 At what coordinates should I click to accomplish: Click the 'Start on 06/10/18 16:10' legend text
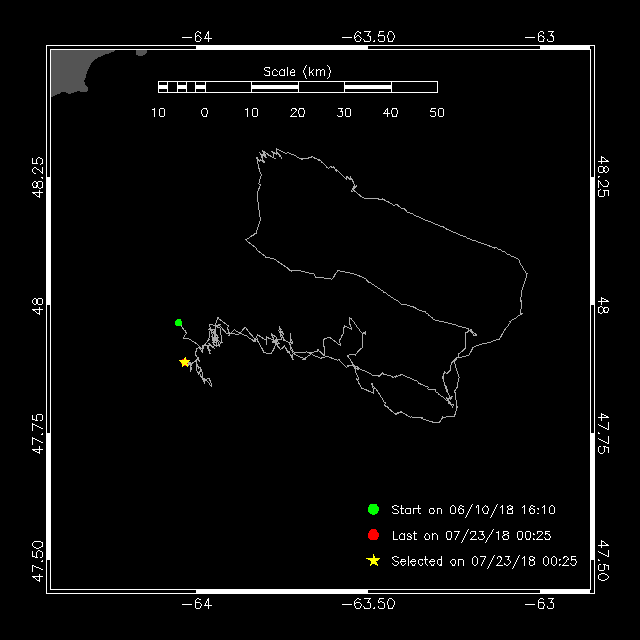tap(473, 510)
